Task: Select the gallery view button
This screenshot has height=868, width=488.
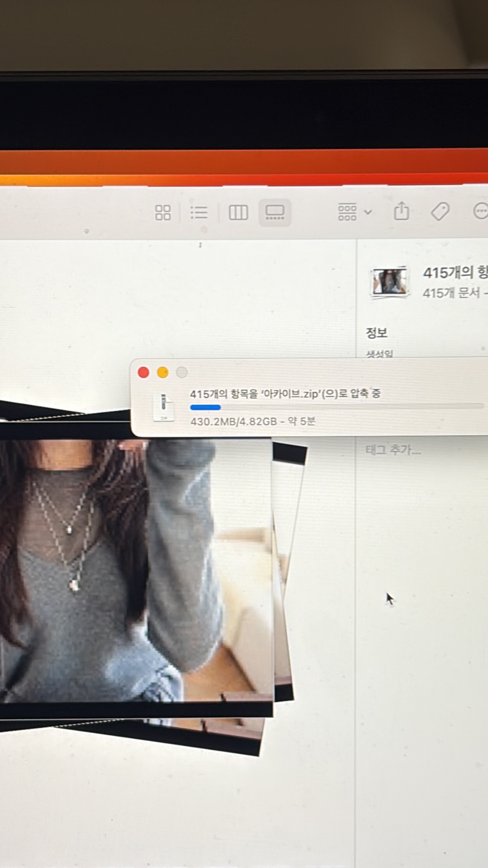Action: [x=275, y=213]
